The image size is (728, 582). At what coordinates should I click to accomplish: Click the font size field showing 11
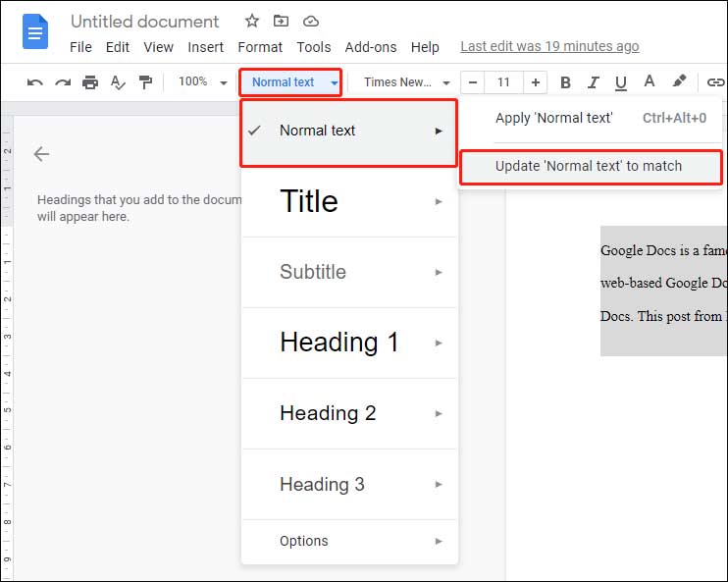[x=503, y=82]
